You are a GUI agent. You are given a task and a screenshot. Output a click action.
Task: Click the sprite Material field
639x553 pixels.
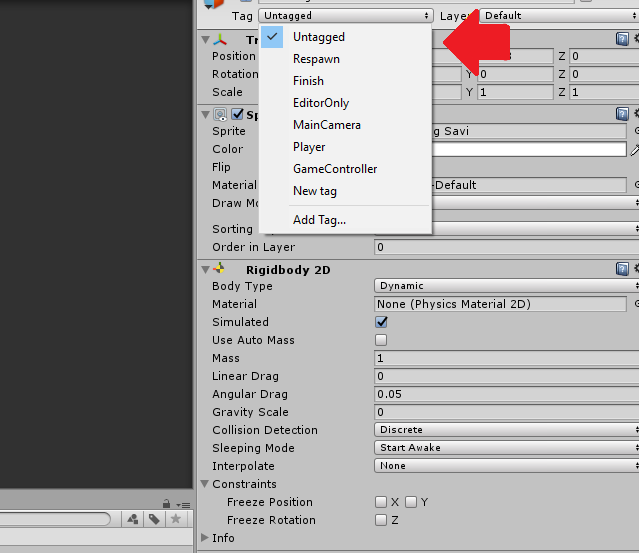coord(529,185)
